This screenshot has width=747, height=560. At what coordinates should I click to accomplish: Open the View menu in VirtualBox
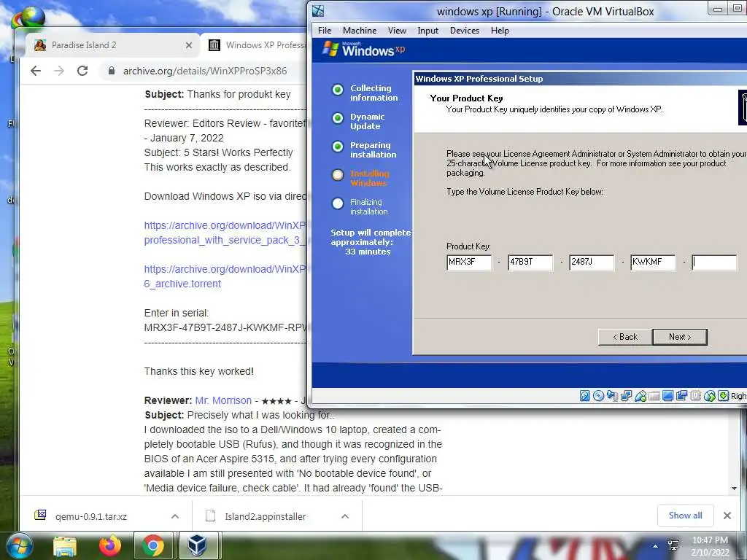[x=397, y=31]
